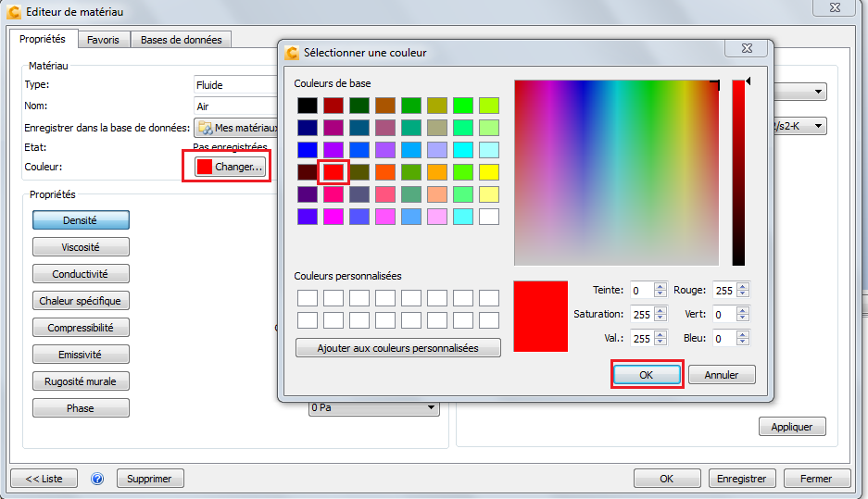The height and width of the screenshot is (499, 868).
Task: Click the Chaleur spécifique button
Action: pyautogui.click(x=81, y=301)
